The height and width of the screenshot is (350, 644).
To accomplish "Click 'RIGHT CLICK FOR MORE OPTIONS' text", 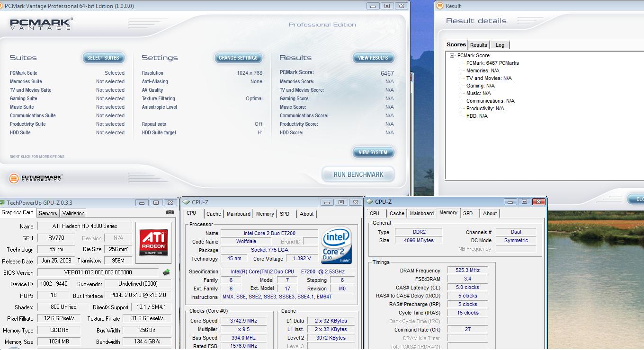I will click(x=37, y=157).
